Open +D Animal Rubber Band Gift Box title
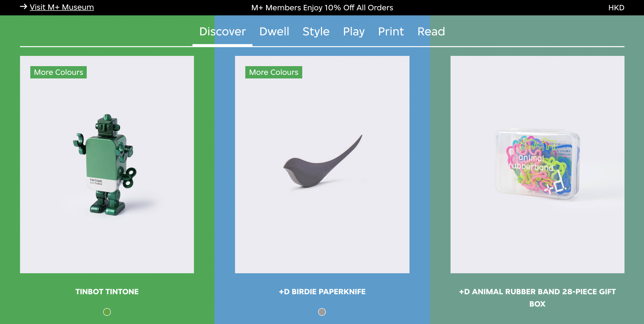This screenshot has width=644, height=324. pos(537,297)
